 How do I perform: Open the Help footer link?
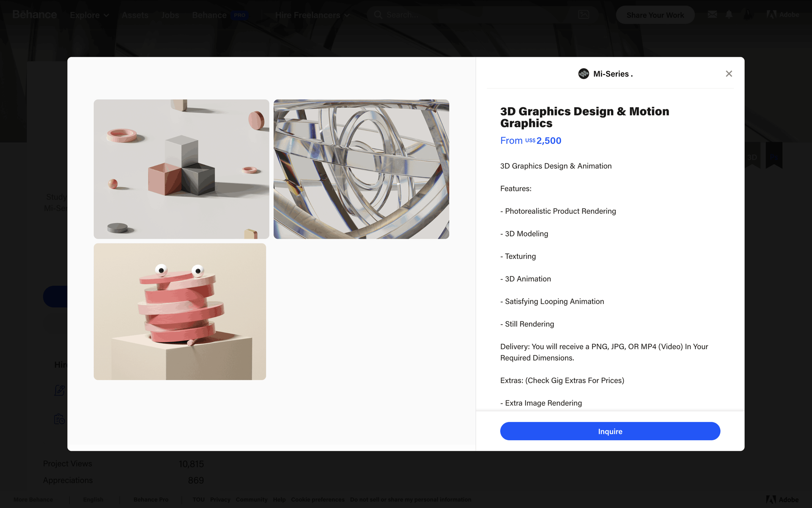279,500
